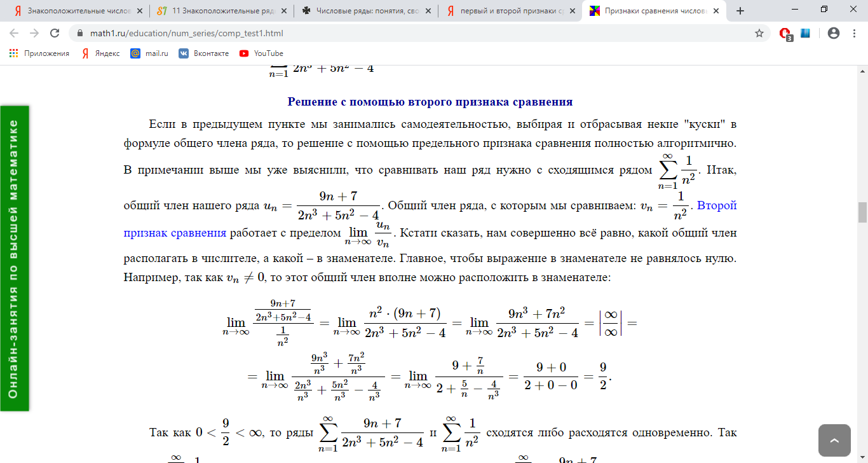Screen dimensions: 868x463
Task: Close the 11 Знакоположительные ряды tab
Action: 283,11
